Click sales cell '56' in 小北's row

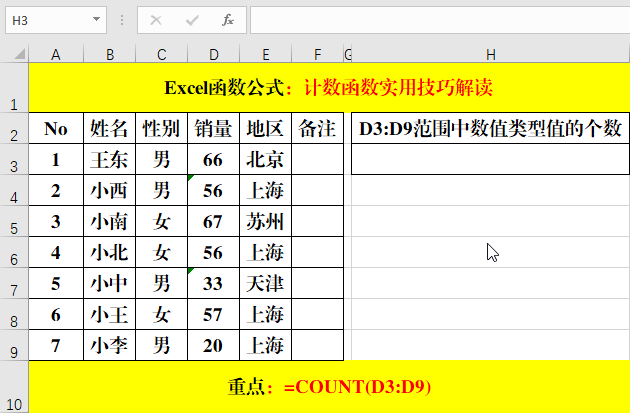213,252
